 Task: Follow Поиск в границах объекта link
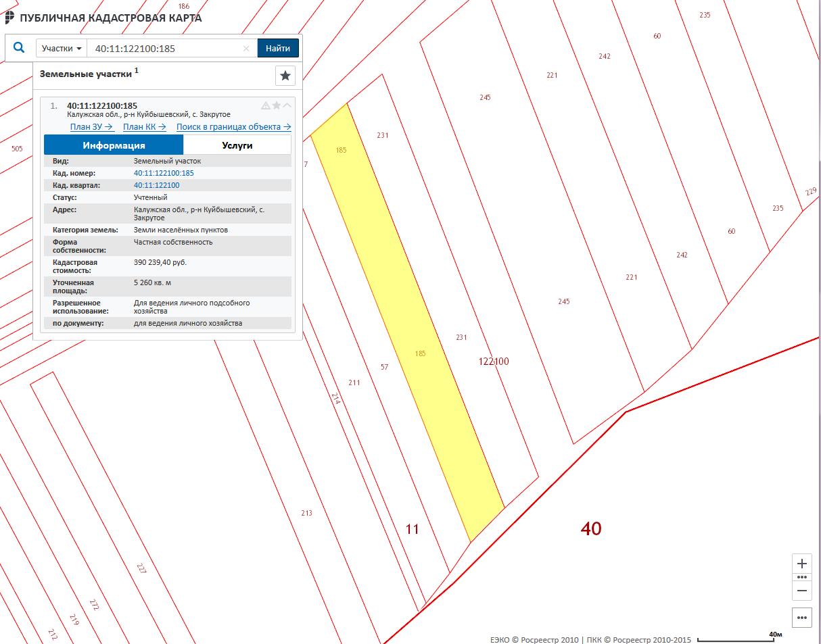234,127
